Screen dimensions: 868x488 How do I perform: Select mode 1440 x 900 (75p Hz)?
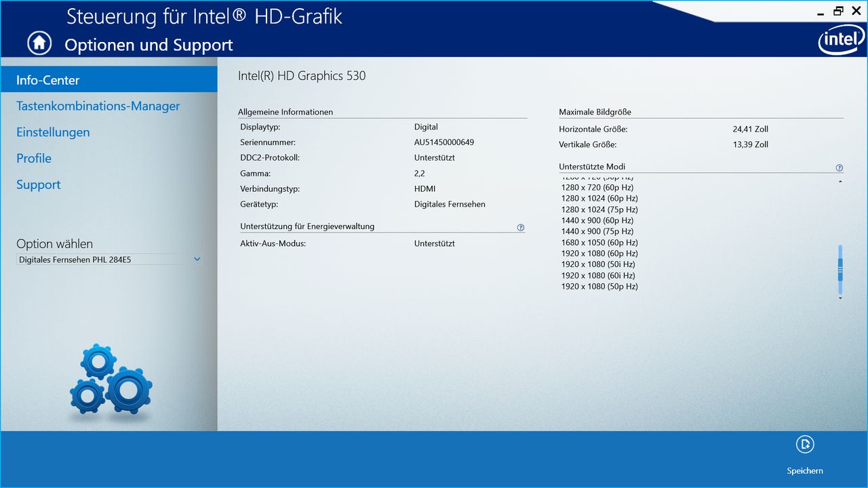(x=597, y=231)
